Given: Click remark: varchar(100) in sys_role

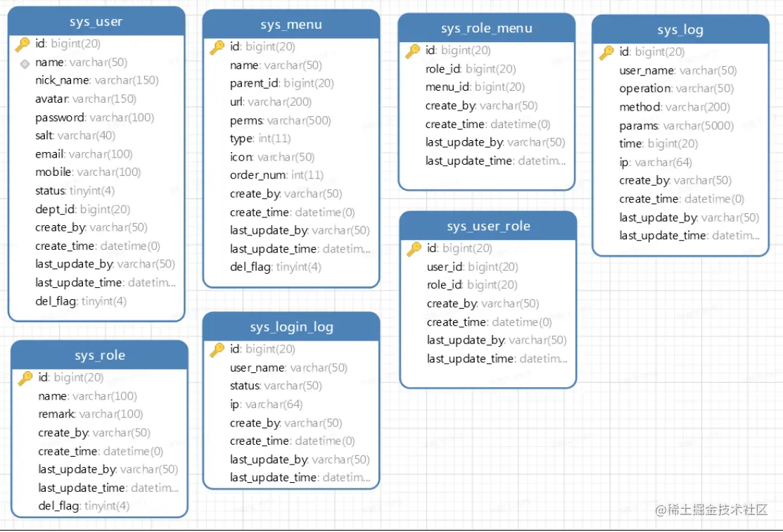Looking at the screenshot, I should [x=91, y=414].
